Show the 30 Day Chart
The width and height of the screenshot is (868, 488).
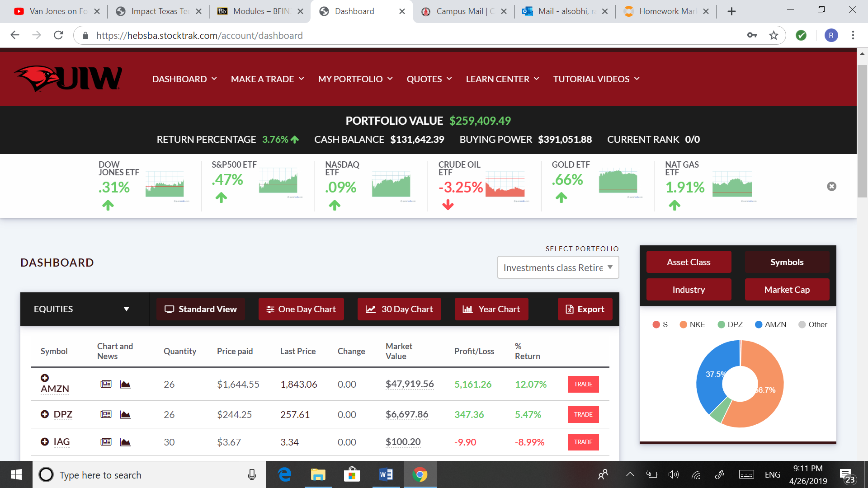pyautogui.click(x=399, y=309)
